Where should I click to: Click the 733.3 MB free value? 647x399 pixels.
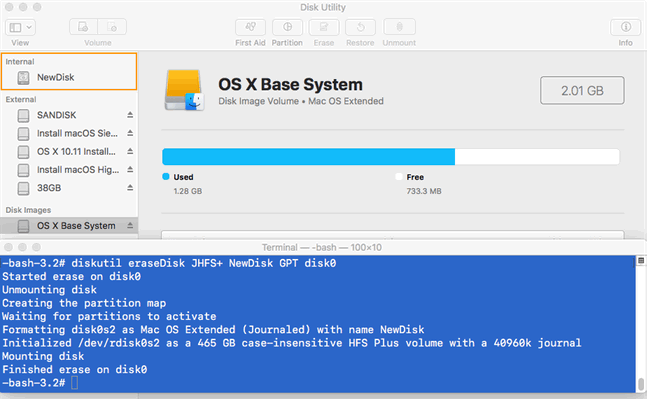click(424, 191)
